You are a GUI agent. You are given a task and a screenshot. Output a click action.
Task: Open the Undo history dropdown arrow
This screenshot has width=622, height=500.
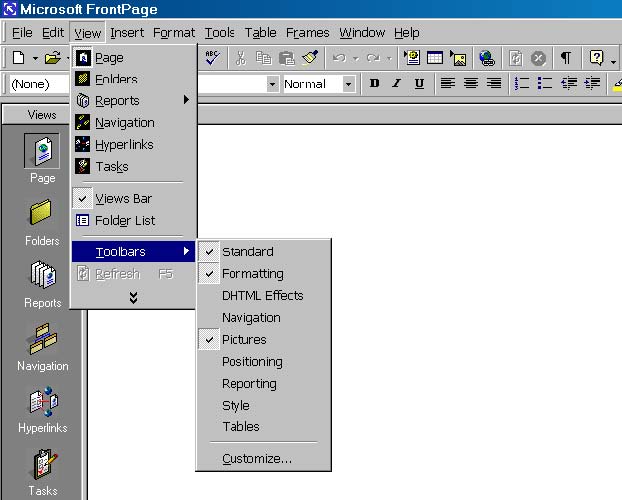tap(356, 59)
